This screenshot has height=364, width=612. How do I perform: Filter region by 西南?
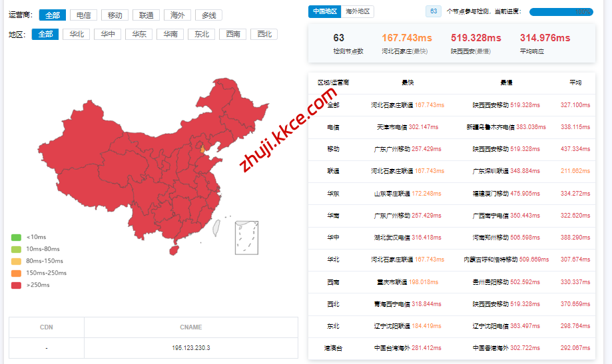point(232,34)
